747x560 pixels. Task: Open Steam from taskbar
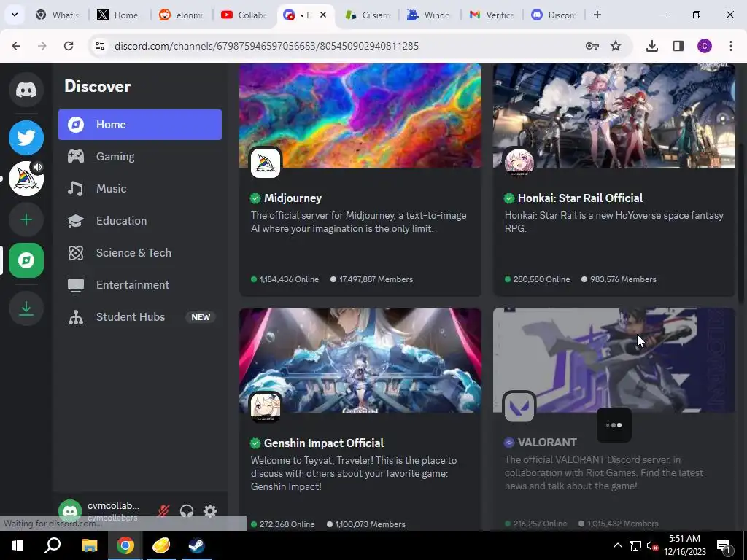tap(196, 545)
